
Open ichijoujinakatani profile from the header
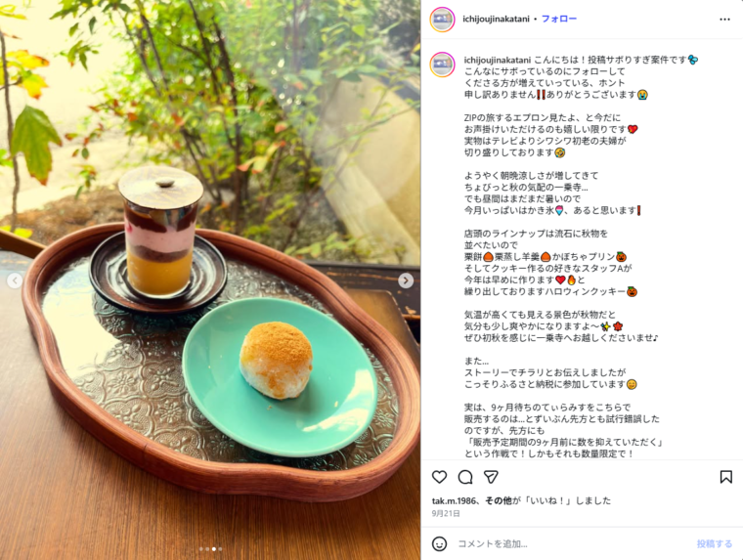tap(496, 19)
